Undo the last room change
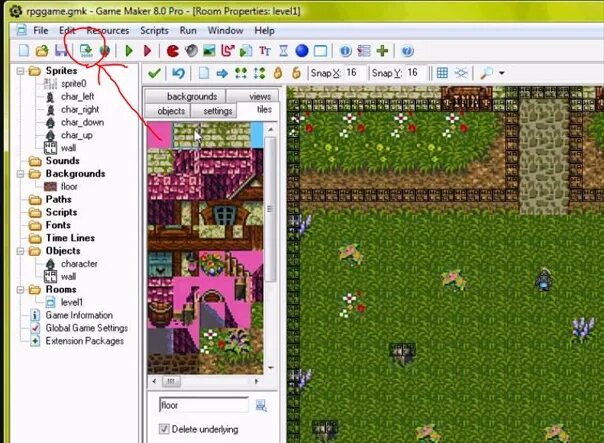 coord(178,73)
